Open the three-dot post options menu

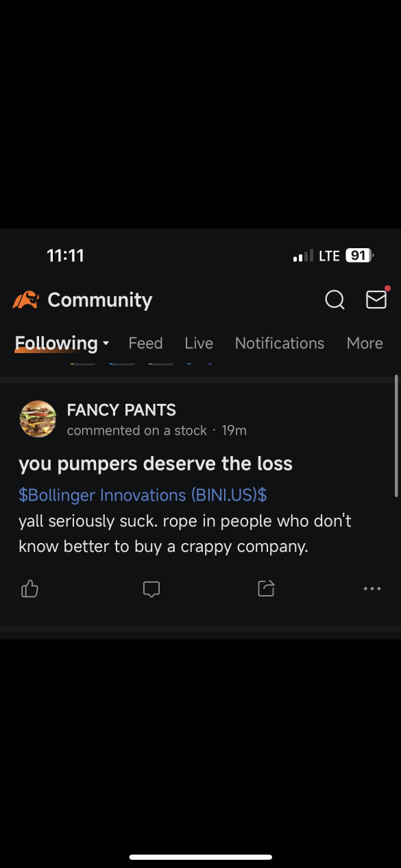tap(372, 589)
